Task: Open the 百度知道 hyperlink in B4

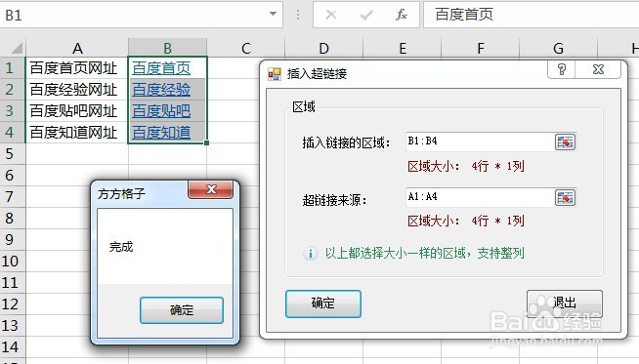Action: [x=161, y=133]
